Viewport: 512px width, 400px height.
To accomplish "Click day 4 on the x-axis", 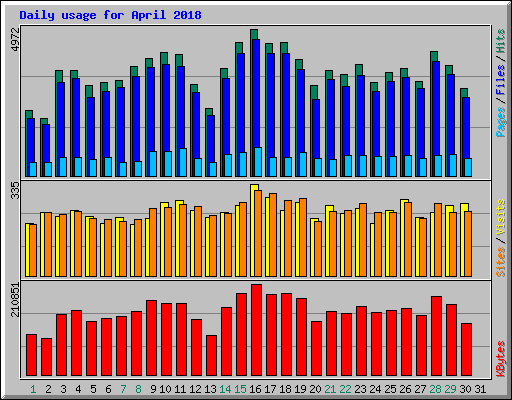I will tap(78, 389).
